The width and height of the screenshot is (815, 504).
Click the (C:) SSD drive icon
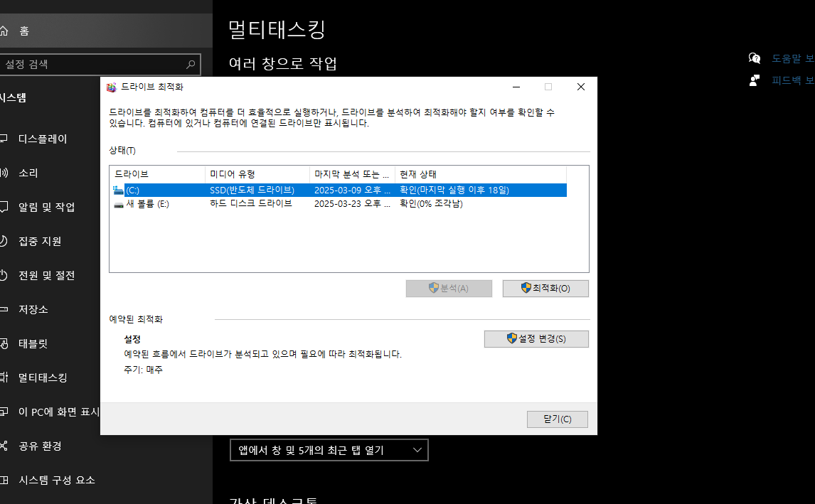(x=118, y=190)
